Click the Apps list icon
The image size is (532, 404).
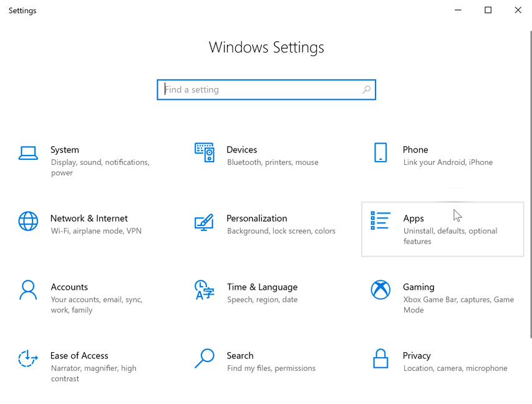point(380,221)
